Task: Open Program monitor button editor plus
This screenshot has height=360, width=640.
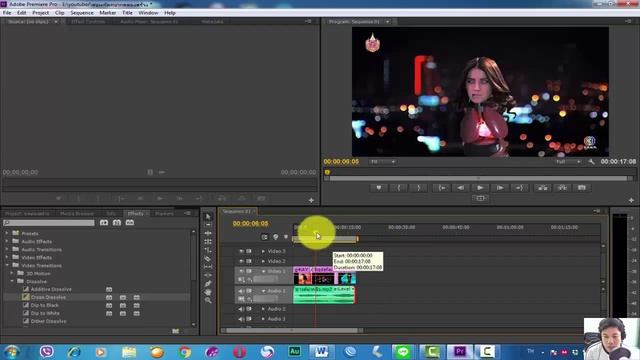Action: [631, 200]
